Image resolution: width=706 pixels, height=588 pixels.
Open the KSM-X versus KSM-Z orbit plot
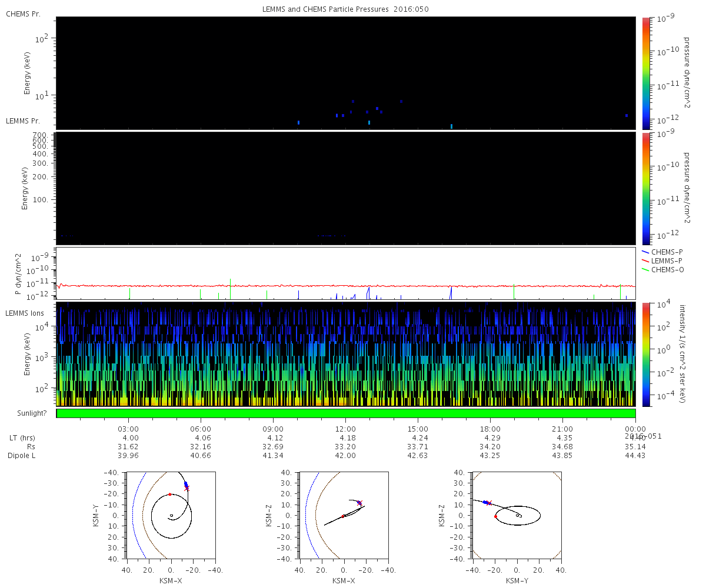tap(344, 514)
